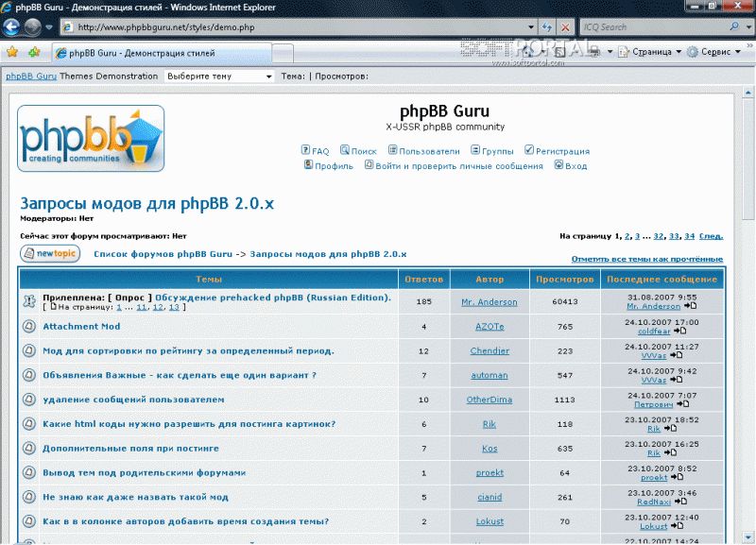
Task: Open topic Объявления Важные
Action: (180, 375)
